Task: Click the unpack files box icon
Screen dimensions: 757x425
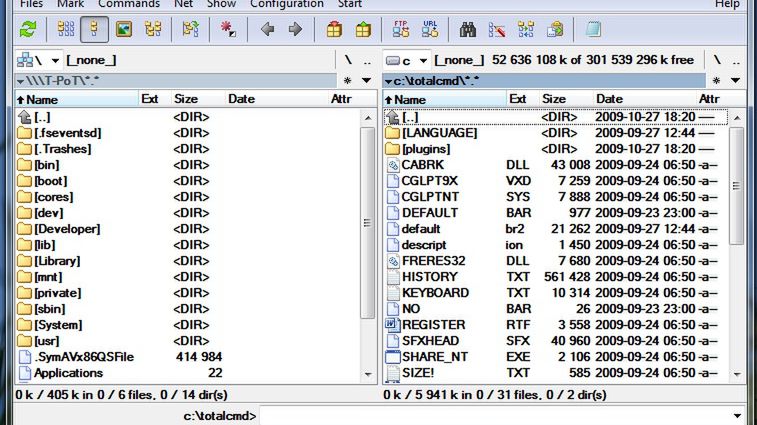Action: tap(363, 30)
